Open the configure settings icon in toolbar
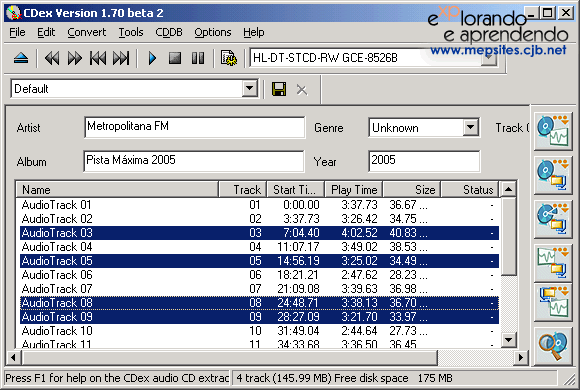 coord(229,58)
